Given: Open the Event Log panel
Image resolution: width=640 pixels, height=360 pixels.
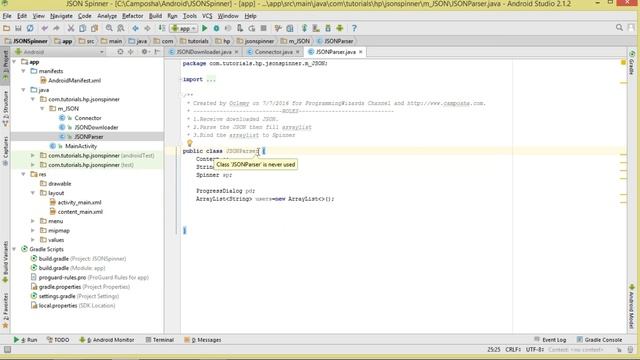Looking at the screenshot, I should [x=550, y=340].
